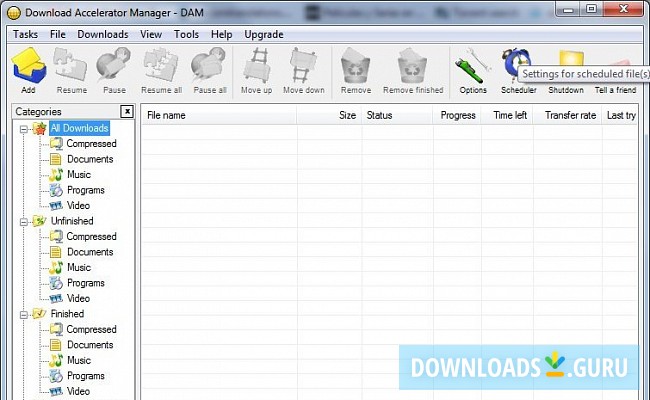Select Programs under All Downloads
This screenshot has height=400, width=650.
click(86, 190)
